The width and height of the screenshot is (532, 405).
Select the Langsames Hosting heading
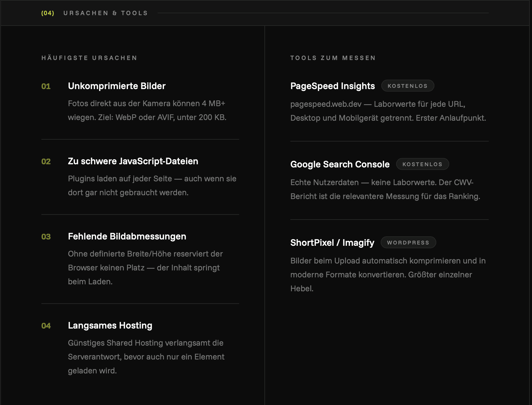click(110, 325)
